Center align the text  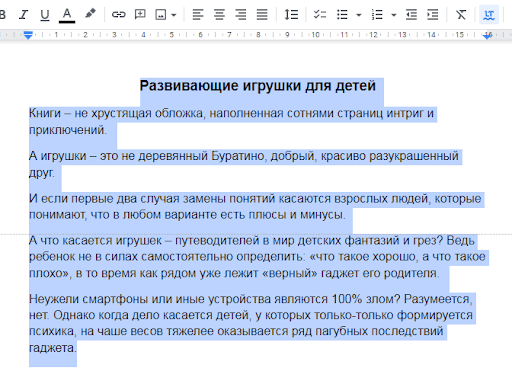[x=219, y=15]
